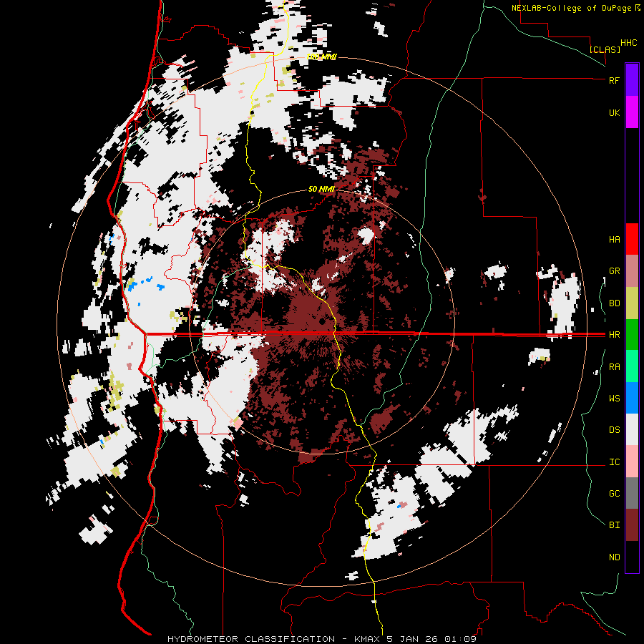The height and width of the screenshot is (644, 644).
Task: Click the 'RA' legend label
Action: (x=614, y=367)
